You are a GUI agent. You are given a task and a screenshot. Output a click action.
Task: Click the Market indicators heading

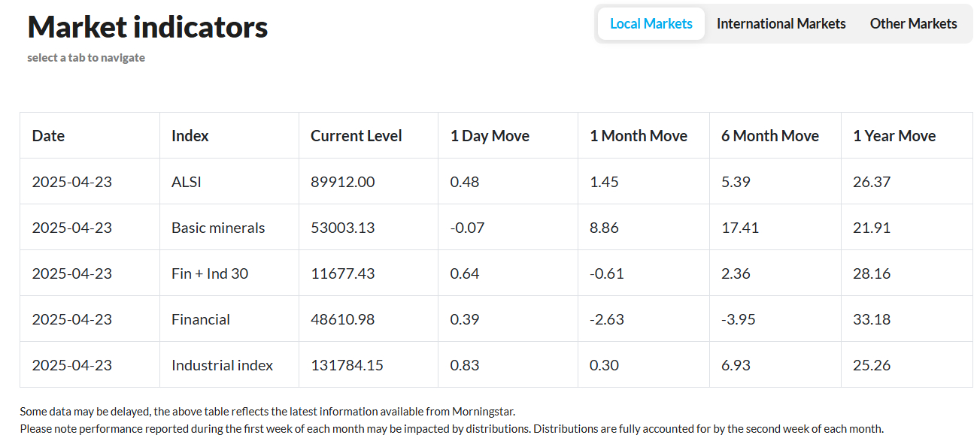point(147,27)
